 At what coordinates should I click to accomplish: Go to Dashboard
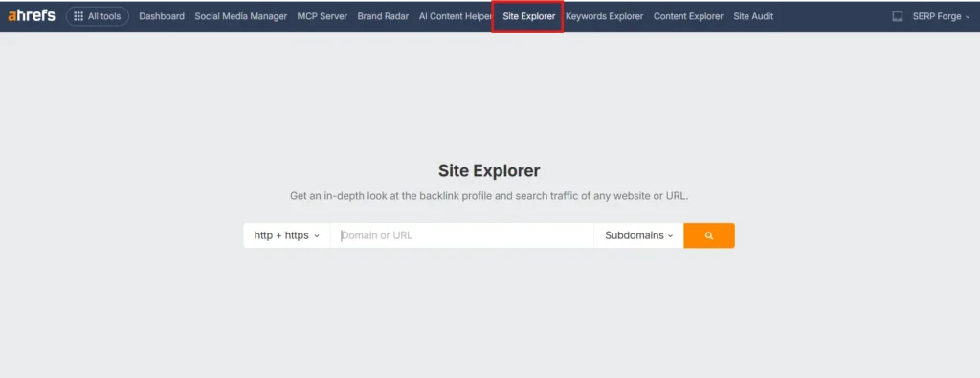(162, 16)
